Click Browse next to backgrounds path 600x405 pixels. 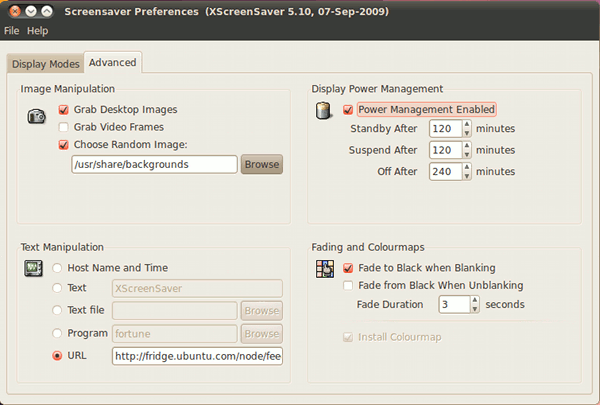(x=262, y=164)
